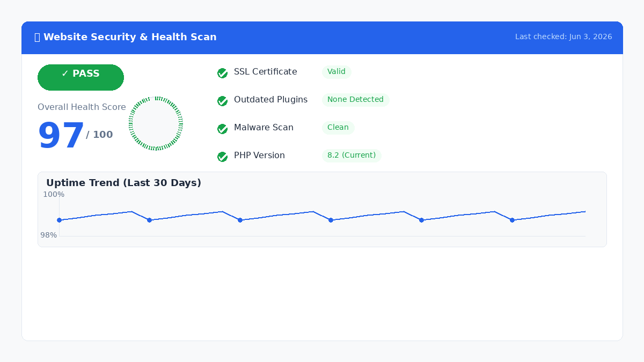Image resolution: width=644 pixels, height=362 pixels.
Task: Click the green PASS status badge
Action: [x=80, y=77]
